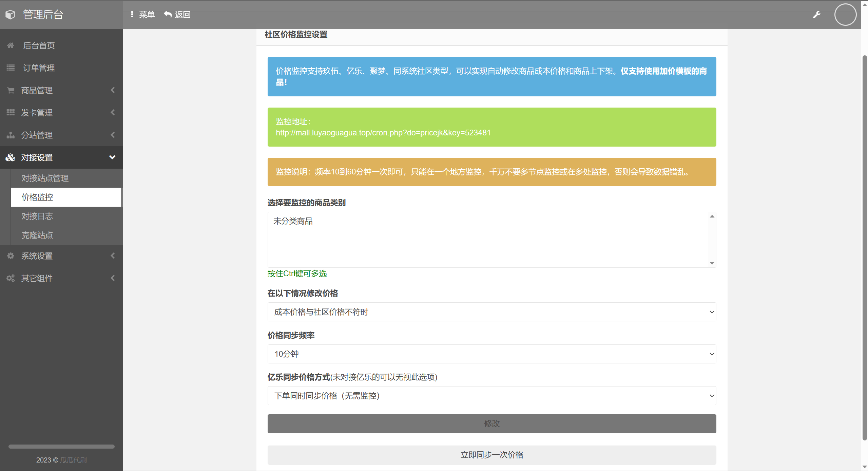Open the 在以下情况修改价格 dropdown
This screenshot has height=471, width=868.
tap(491, 312)
